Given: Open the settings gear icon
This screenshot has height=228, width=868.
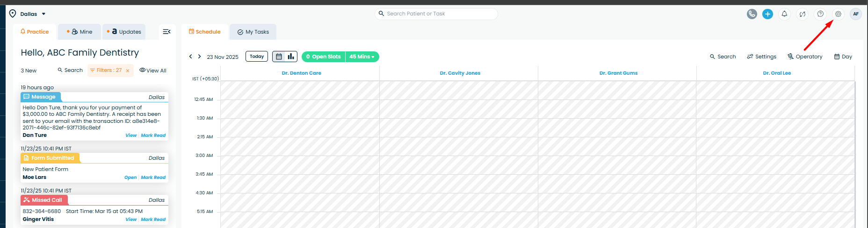Looking at the screenshot, I should coord(838,14).
